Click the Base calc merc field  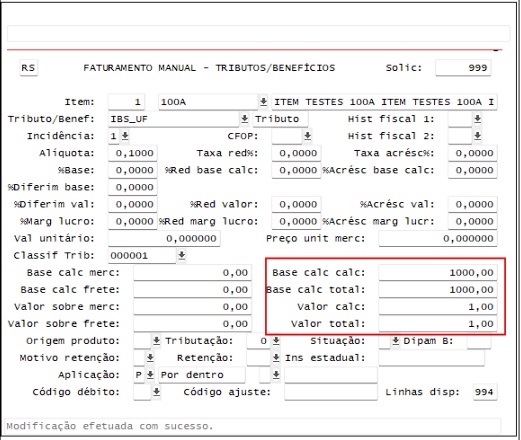[x=192, y=272]
